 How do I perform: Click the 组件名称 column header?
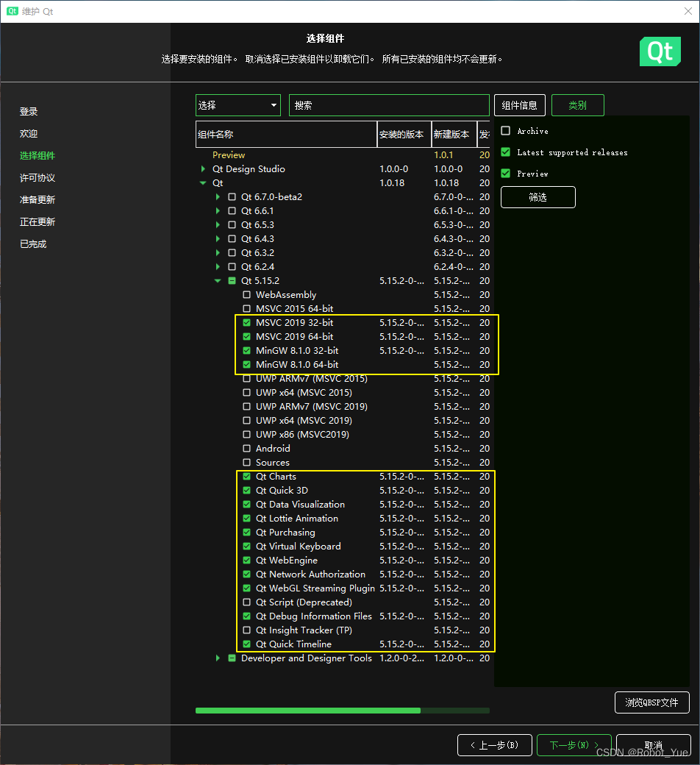tap(286, 134)
